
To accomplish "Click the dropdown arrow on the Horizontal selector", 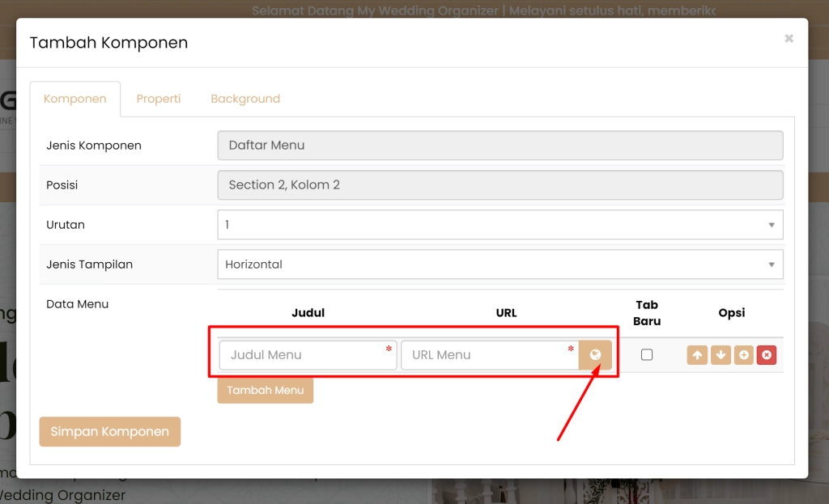I will (771, 265).
